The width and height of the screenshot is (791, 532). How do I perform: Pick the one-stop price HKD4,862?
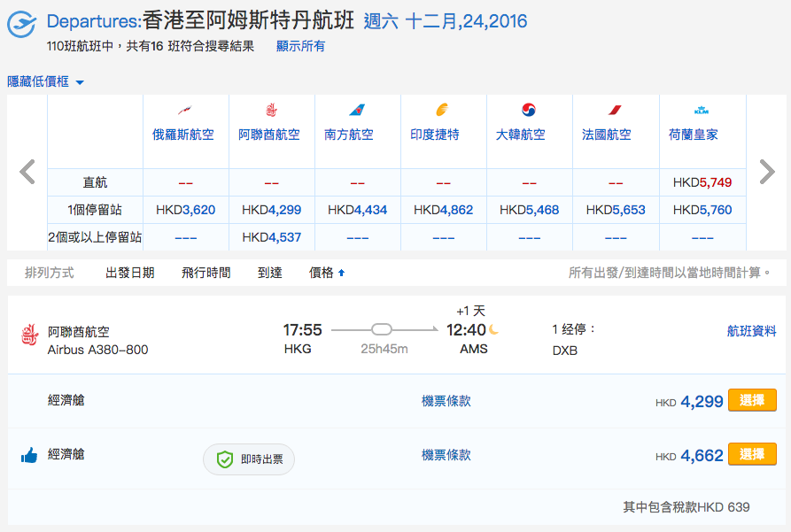(x=444, y=210)
